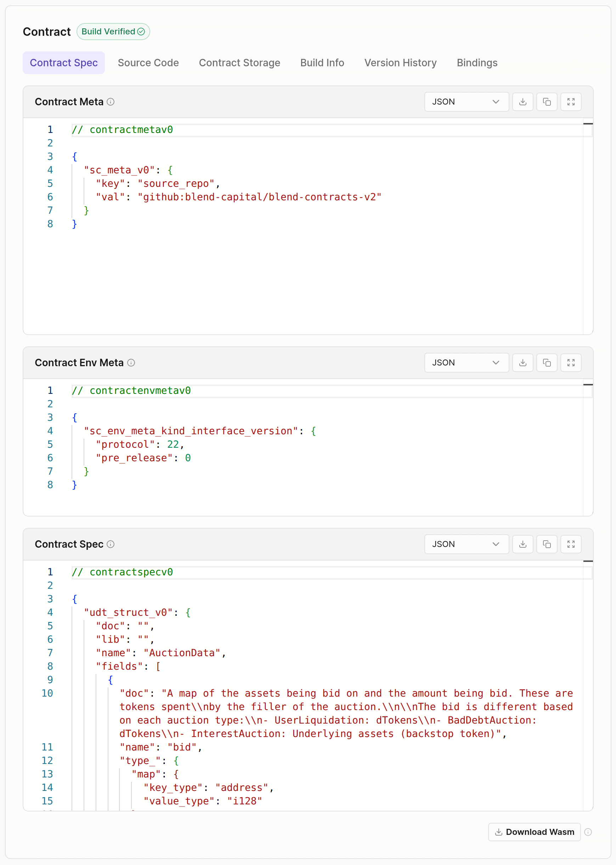Open the Version History tab

click(401, 63)
